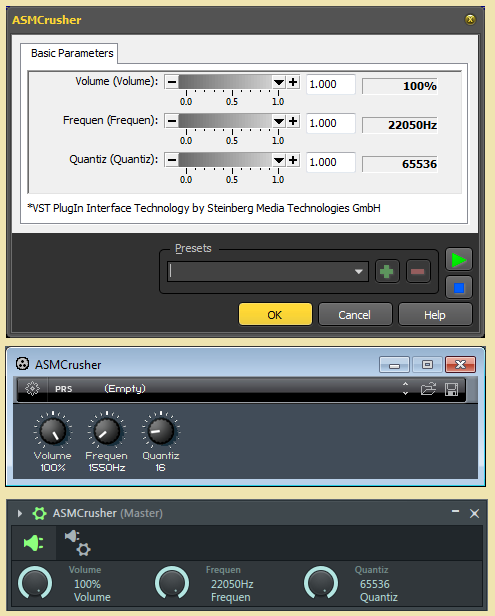This screenshot has height=616, width=495.
Task: Confirm with the yellow OK button
Action: 275,315
